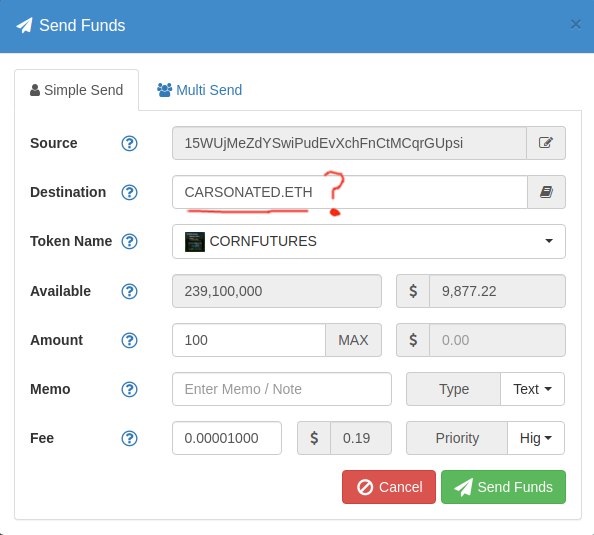The image size is (594, 535).
Task: Open address book icon beside Destination
Action: click(x=546, y=192)
